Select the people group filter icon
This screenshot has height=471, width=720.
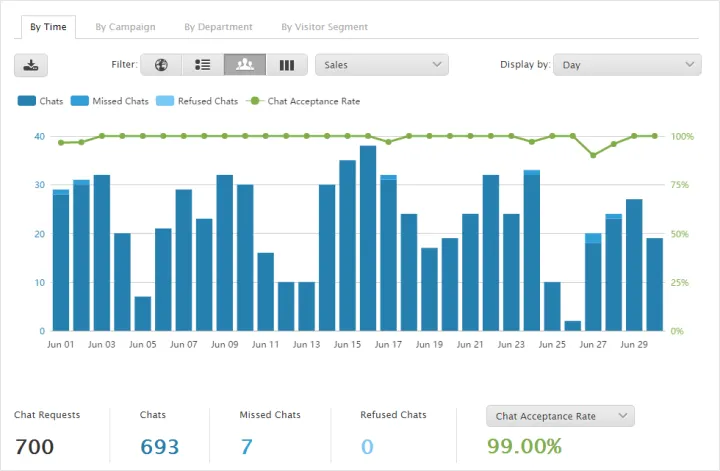click(x=244, y=65)
